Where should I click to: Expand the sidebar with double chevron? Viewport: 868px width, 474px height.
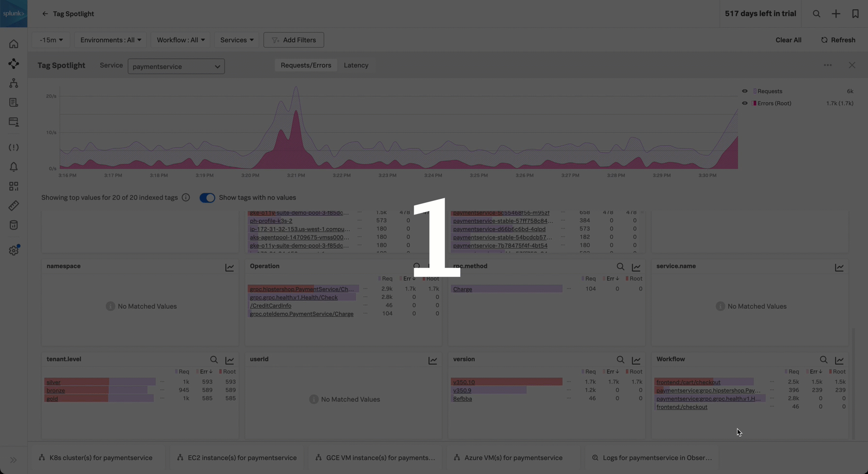tap(14, 460)
